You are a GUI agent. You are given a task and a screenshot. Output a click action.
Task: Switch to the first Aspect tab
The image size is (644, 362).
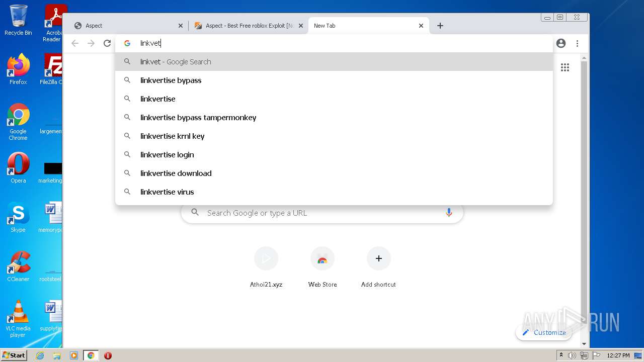128,26
